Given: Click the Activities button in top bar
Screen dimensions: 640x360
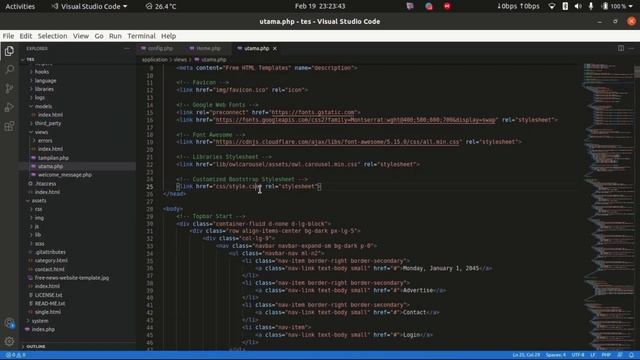Looking at the screenshot, I should pos(20,6).
